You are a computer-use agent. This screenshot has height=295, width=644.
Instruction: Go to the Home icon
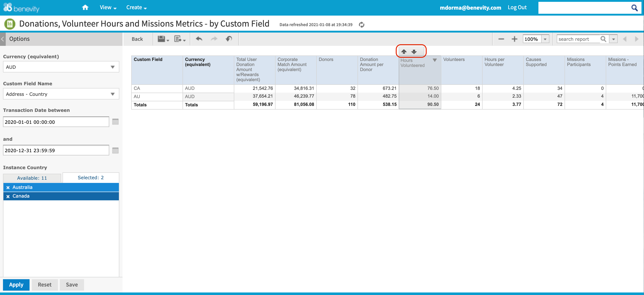pos(85,8)
